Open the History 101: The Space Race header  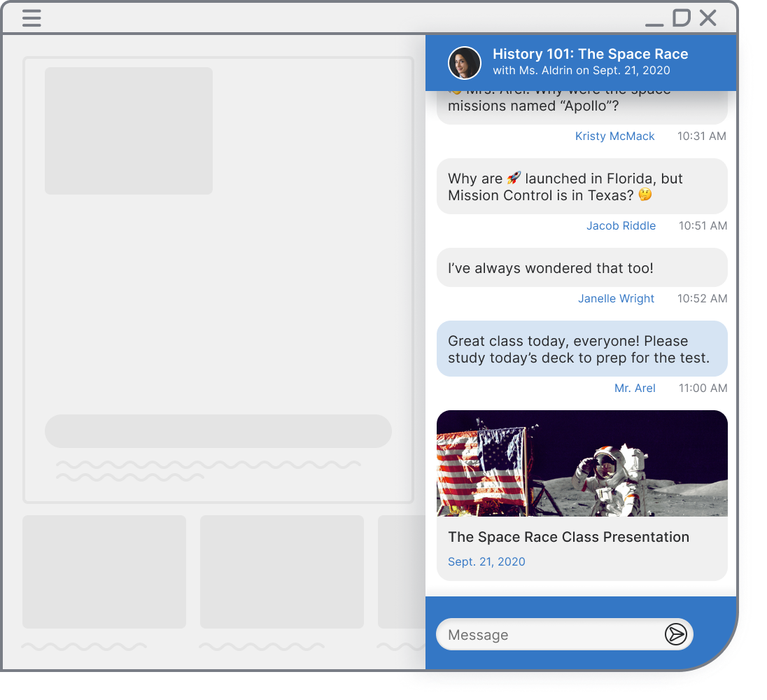tap(591, 53)
